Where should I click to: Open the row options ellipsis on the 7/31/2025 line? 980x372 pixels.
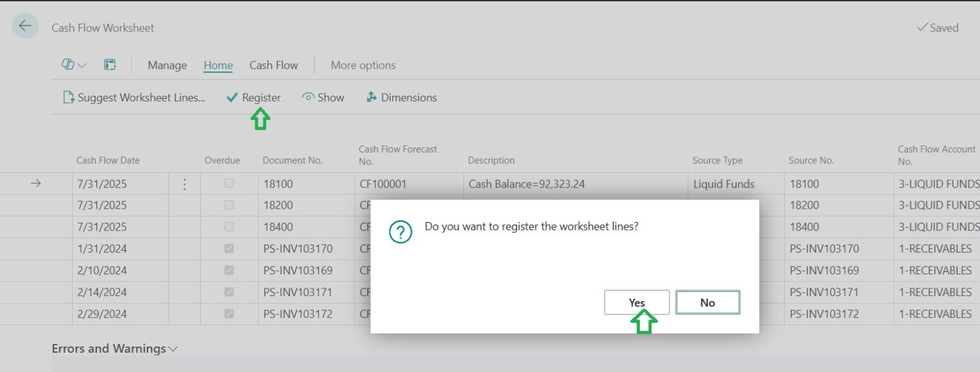point(184,183)
